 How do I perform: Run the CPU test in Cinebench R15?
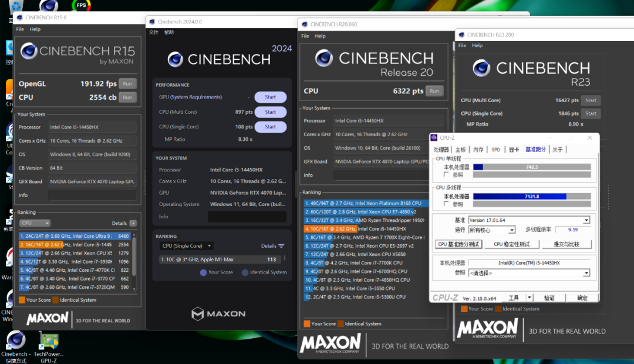point(127,97)
